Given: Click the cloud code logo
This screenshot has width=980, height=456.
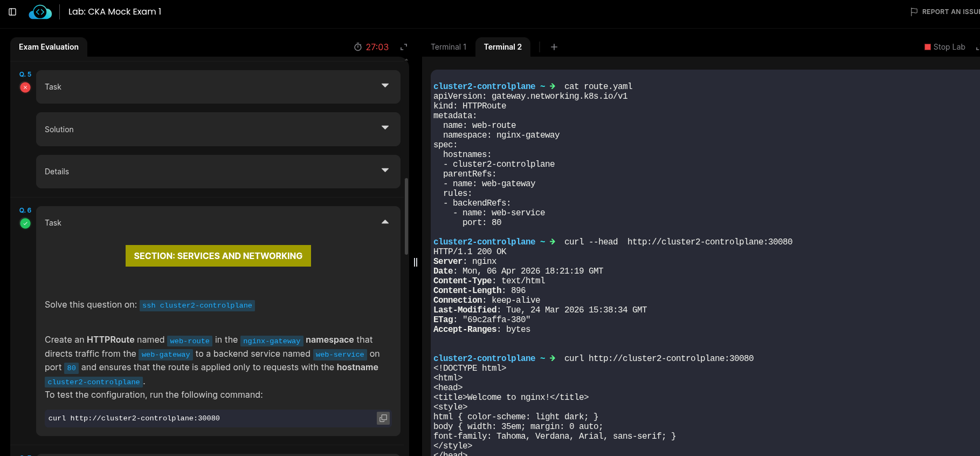Looking at the screenshot, I should tap(40, 12).
